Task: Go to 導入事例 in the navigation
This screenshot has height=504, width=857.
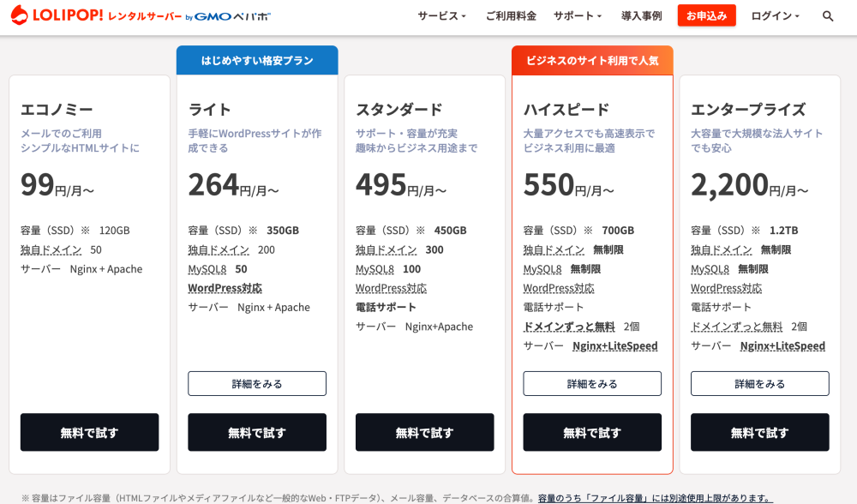Action: pyautogui.click(x=641, y=16)
